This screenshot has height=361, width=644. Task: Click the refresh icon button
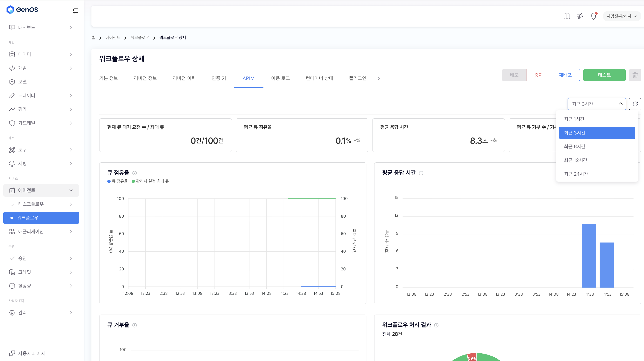click(x=635, y=104)
